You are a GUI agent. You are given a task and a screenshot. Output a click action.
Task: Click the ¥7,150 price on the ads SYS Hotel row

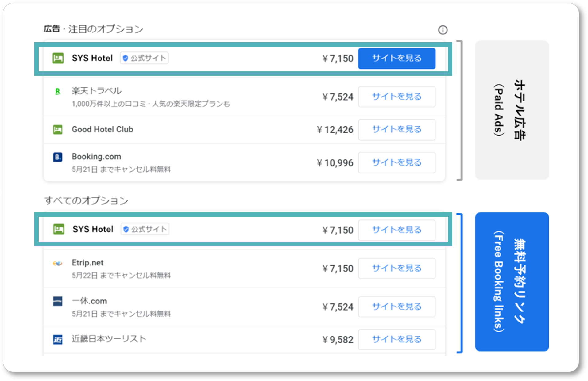coord(338,59)
